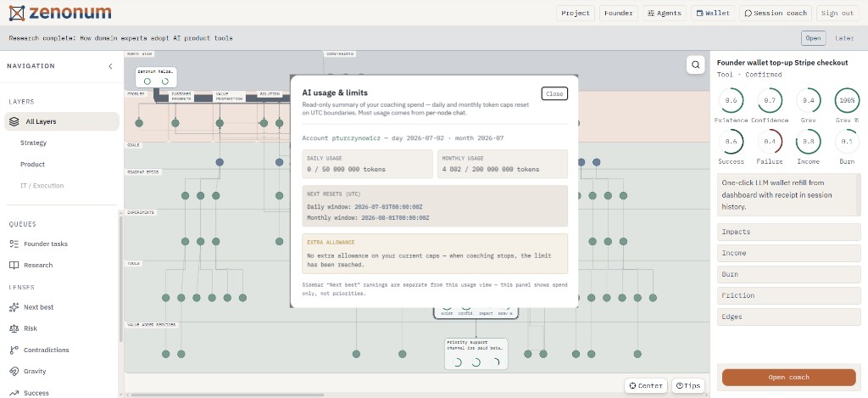This screenshot has height=398, width=868.
Task: Open Founder tasks queue icon
Action: 14,244
